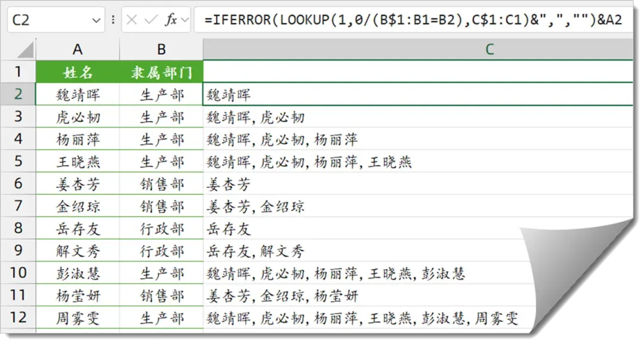Click the Select All corner triangle

pos(26,50)
